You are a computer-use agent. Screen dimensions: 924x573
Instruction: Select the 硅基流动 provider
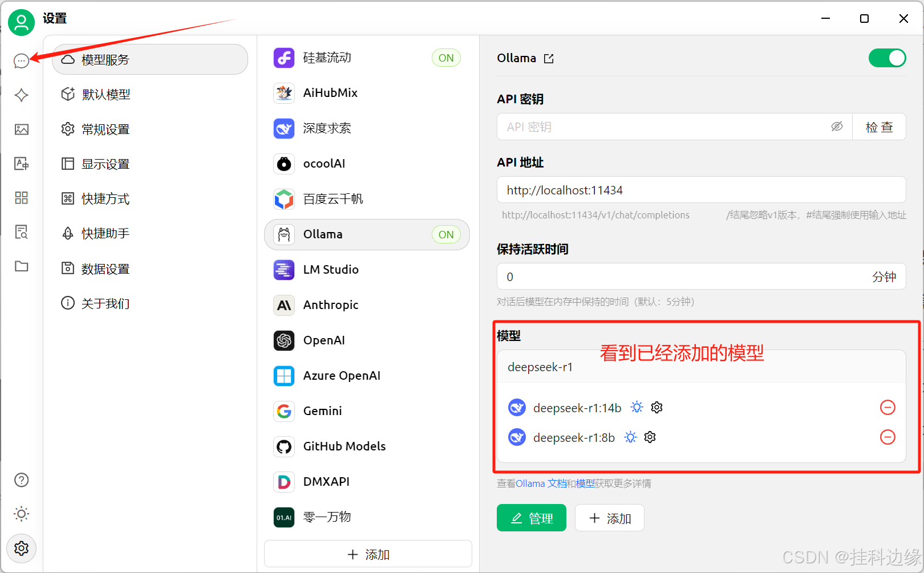tap(367, 58)
